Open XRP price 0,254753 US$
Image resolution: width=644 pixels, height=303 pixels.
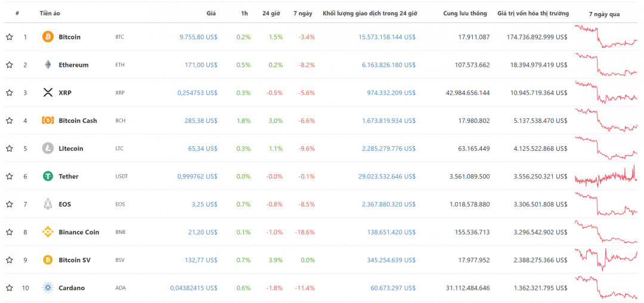197,93
